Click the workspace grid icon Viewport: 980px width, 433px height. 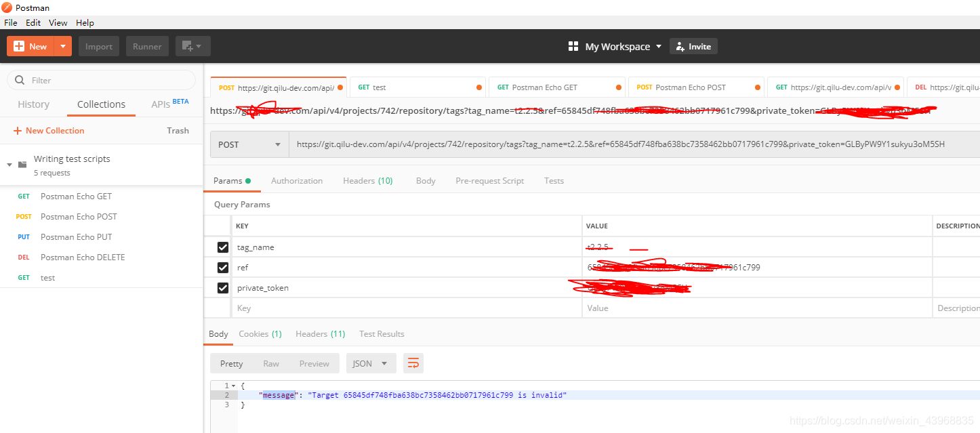pos(573,46)
